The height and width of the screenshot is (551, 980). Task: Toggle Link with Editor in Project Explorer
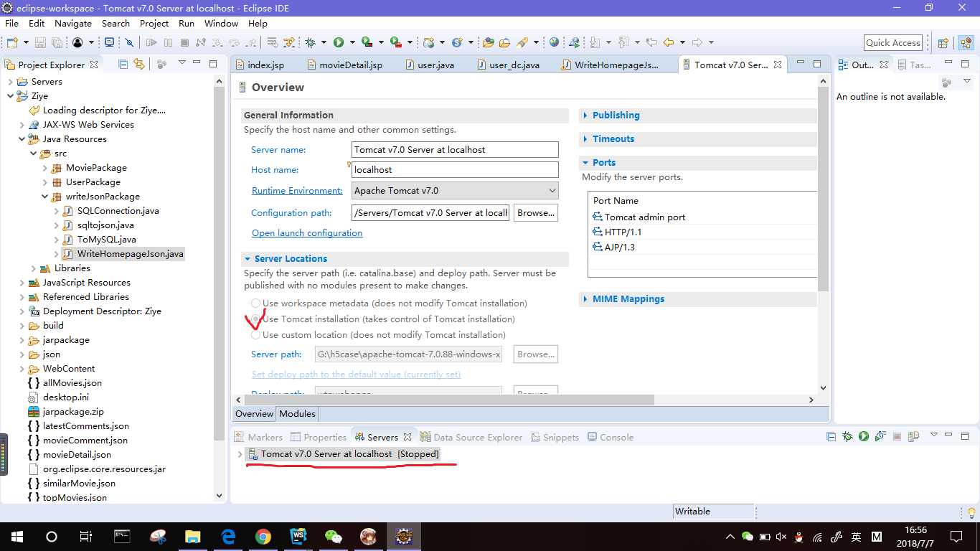[139, 64]
